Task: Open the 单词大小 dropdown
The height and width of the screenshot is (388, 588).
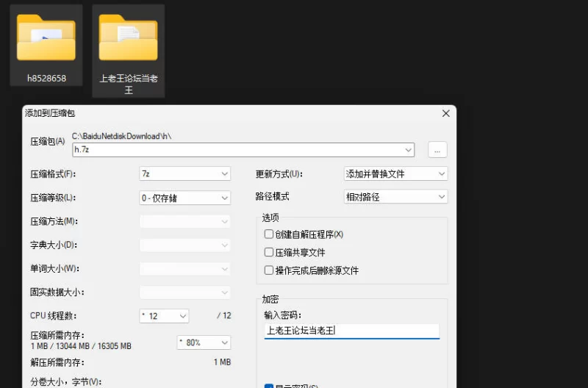Action: pos(185,269)
